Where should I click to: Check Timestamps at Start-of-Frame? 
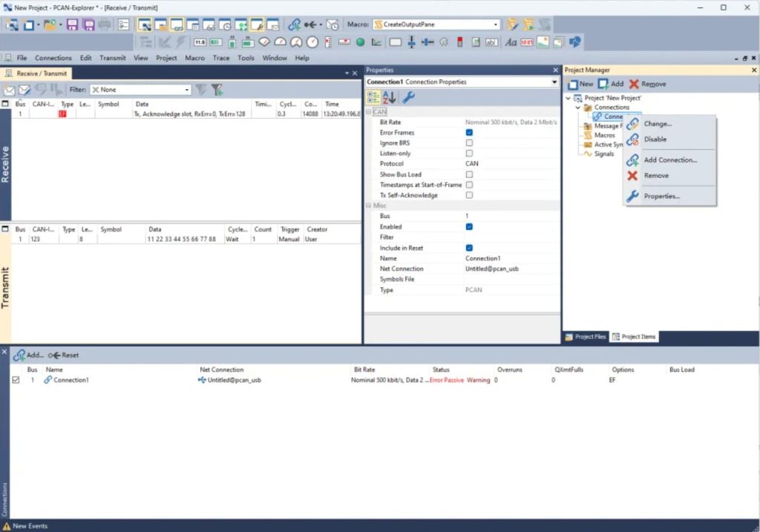point(469,185)
